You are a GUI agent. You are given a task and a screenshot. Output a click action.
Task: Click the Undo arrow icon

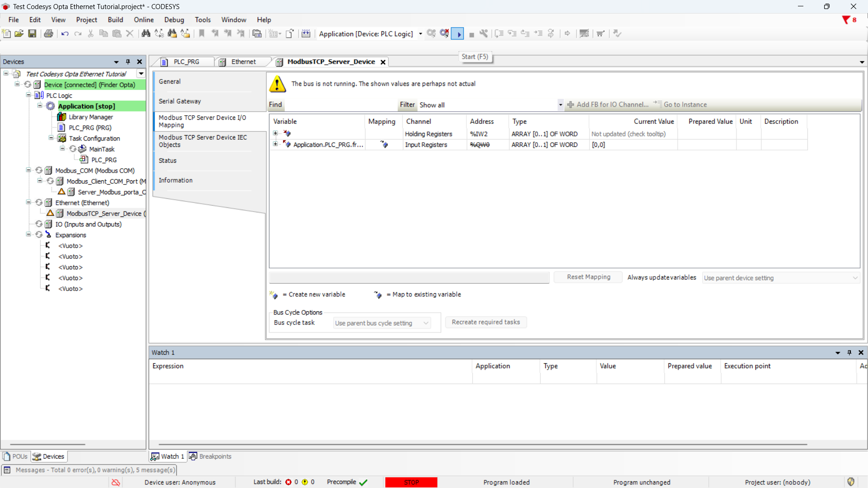click(x=65, y=34)
